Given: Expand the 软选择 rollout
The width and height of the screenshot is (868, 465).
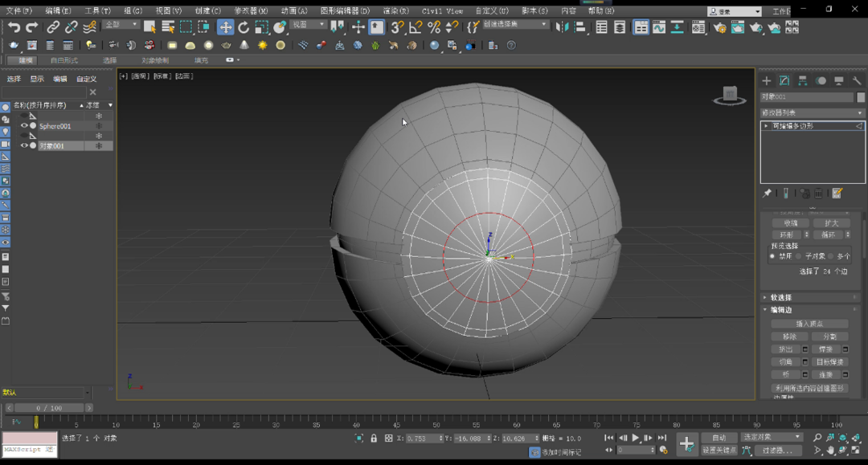Looking at the screenshot, I should click(x=780, y=298).
